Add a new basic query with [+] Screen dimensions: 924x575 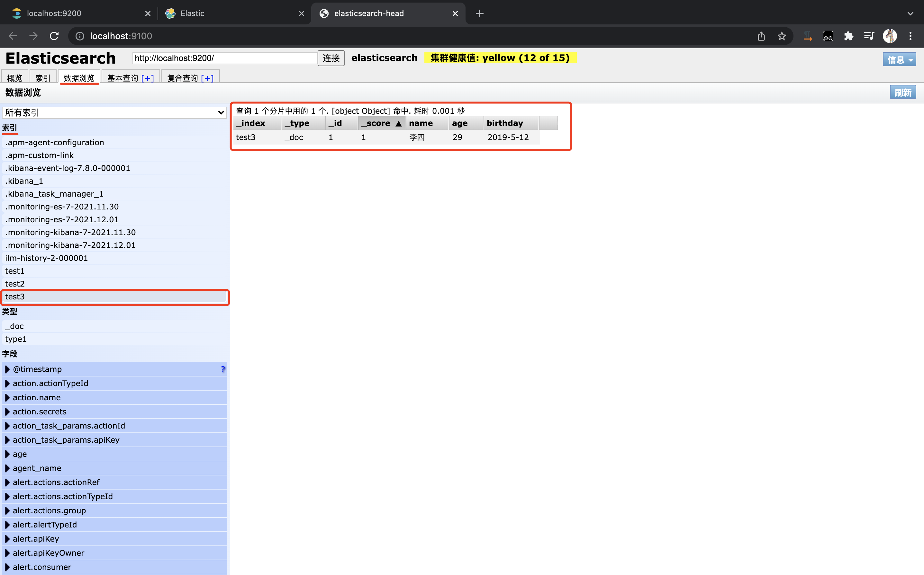(147, 78)
